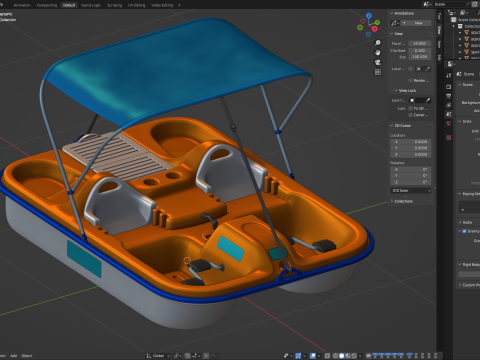Enable the Local Camera checkbox

coord(410,69)
